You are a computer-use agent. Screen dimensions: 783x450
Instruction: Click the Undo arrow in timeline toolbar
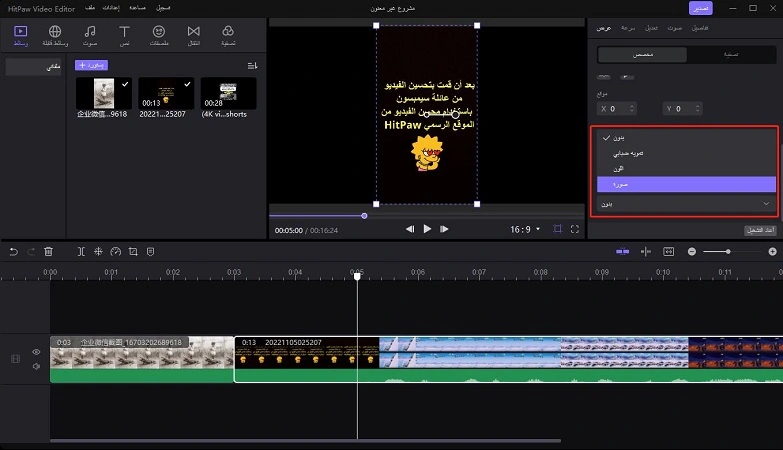(13, 252)
